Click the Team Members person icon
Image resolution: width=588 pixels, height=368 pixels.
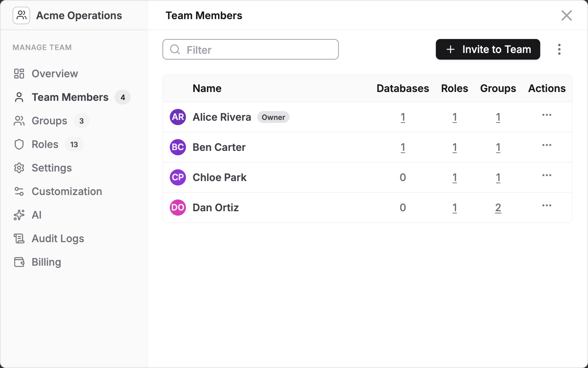[19, 97]
